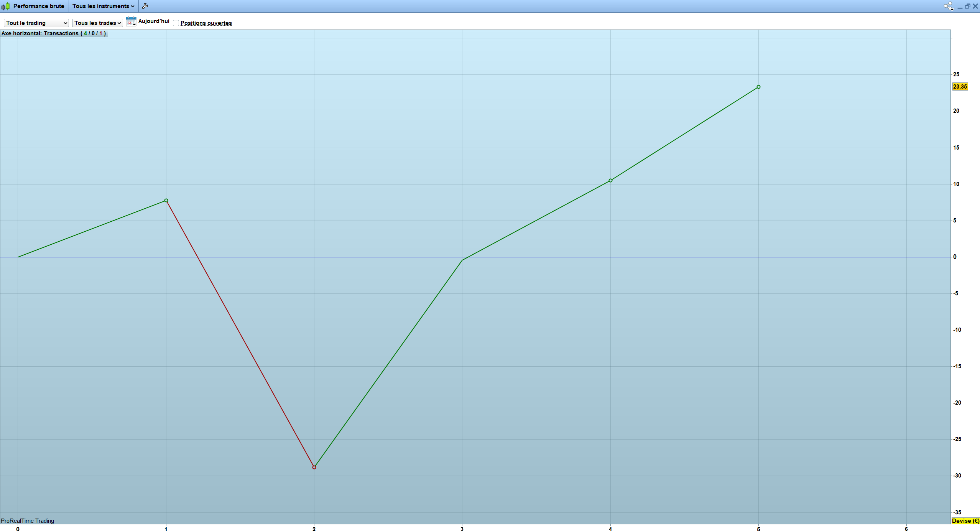Select the green data point at transaction 5
This screenshot has width=980, height=532.
(x=758, y=87)
